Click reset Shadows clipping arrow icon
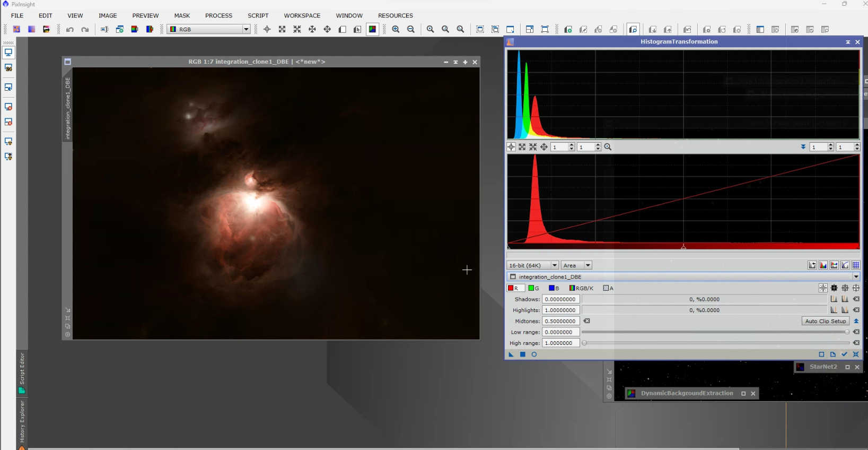This screenshot has width=868, height=450. (856, 299)
